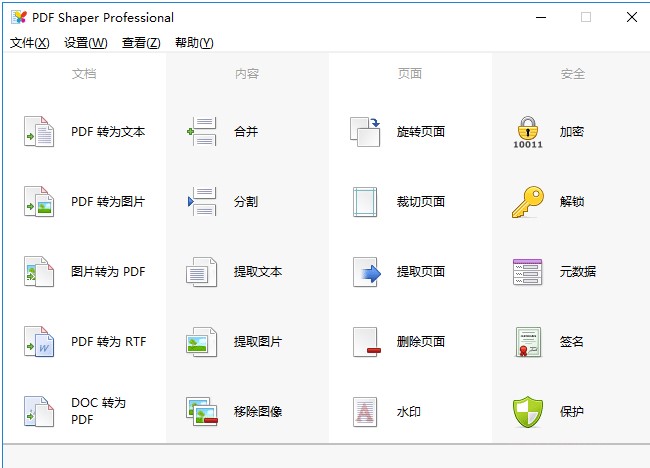650x468 pixels.
Task: Select the PDF 转为 RTF label
Action: [x=109, y=342]
